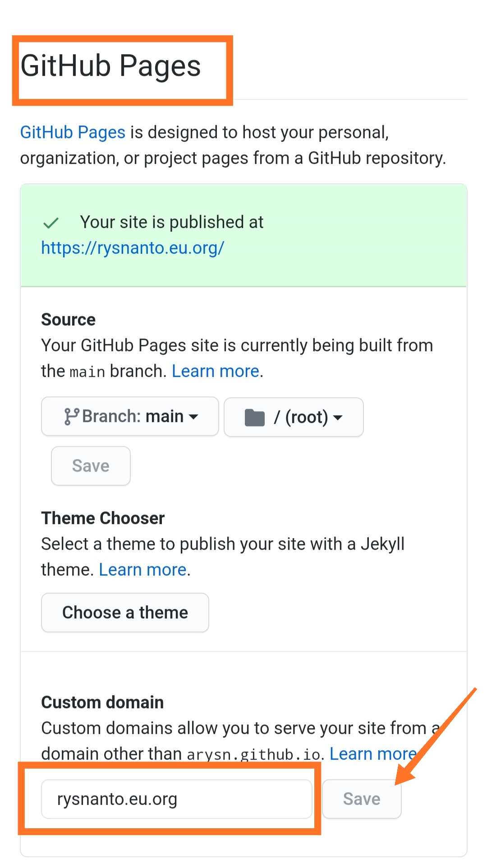Click the arysn.github.io text
This screenshot has height=868, width=487.
click(x=253, y=755)
